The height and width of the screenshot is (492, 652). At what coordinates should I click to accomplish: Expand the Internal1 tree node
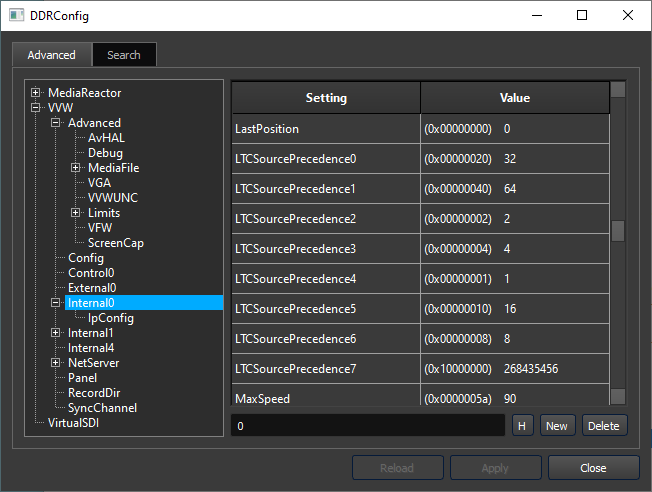click(55, 333)
